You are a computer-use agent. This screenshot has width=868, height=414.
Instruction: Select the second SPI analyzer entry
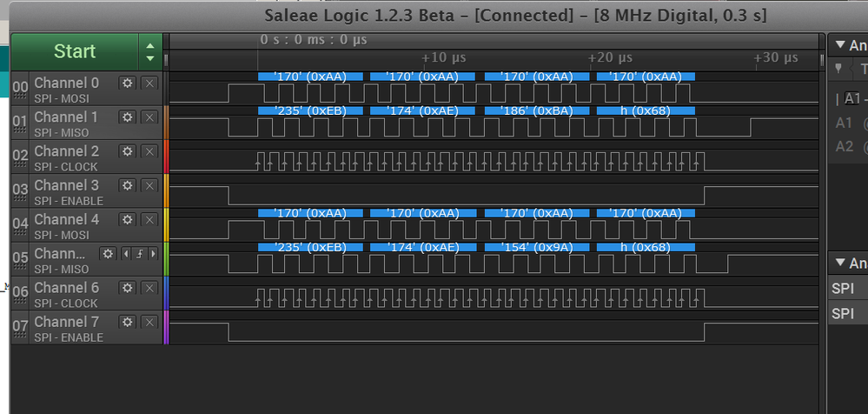pyautogui.click(x=843, y=313)
